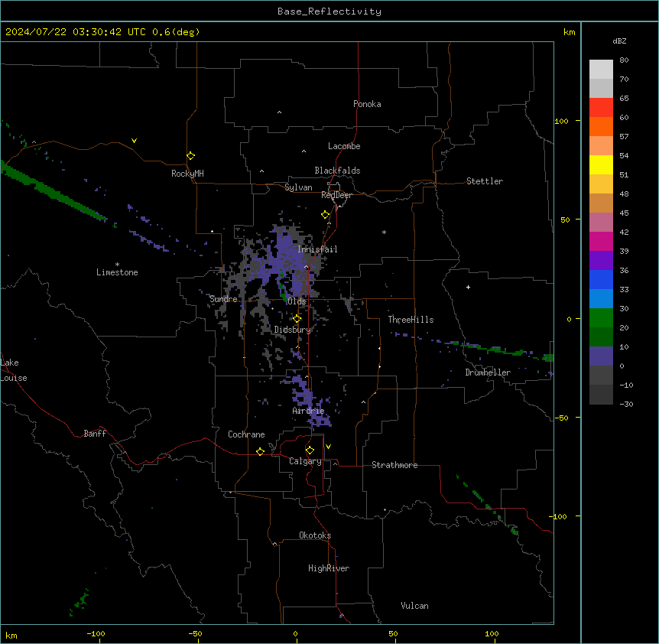Click the Olds town label
This screenshot has height=644, width=659.
coord(297,301)
